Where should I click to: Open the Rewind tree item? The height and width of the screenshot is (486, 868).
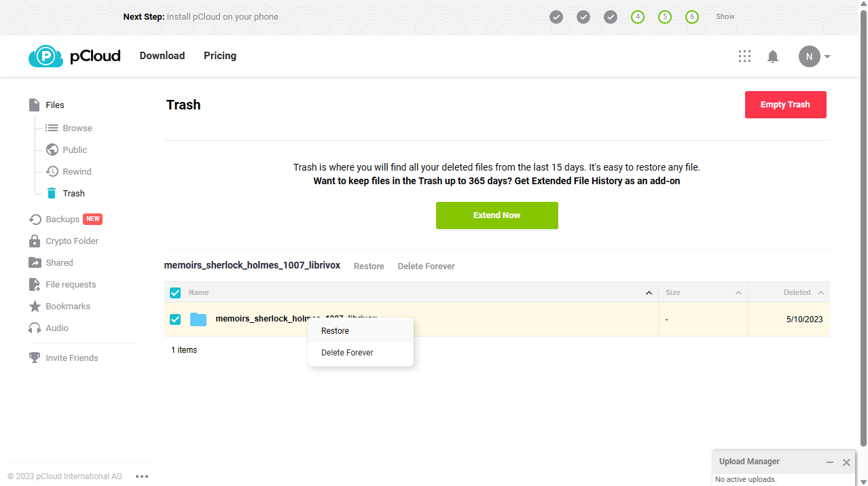click(77, 171)
